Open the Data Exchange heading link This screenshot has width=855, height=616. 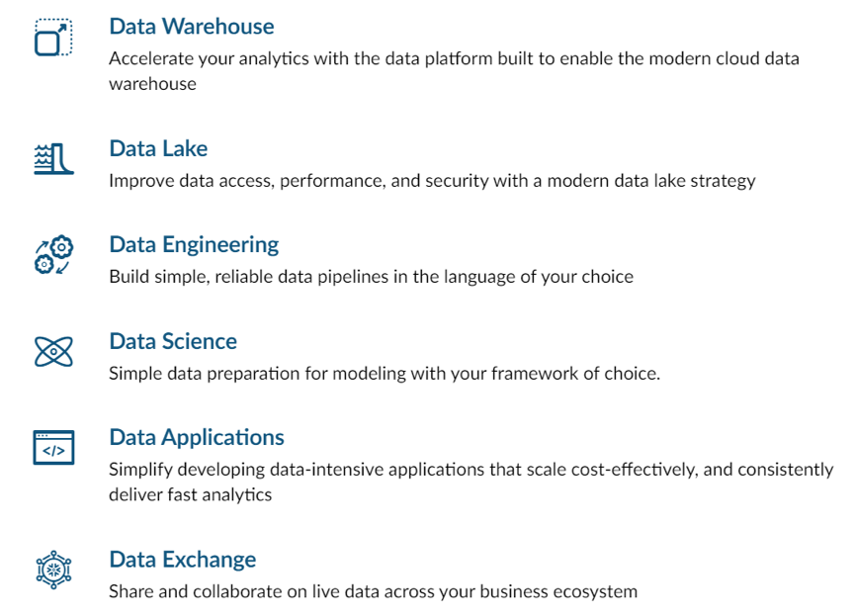[183, 560]
